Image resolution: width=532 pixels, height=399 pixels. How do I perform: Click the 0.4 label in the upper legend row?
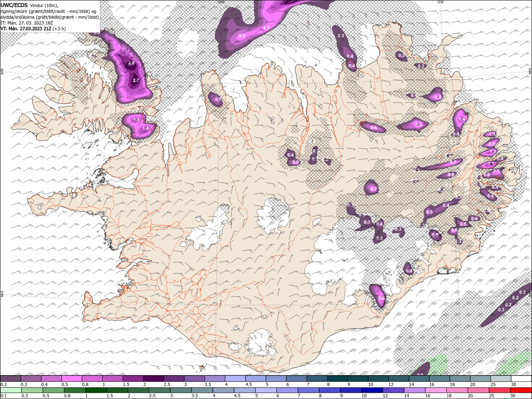[x=44, y=384]
